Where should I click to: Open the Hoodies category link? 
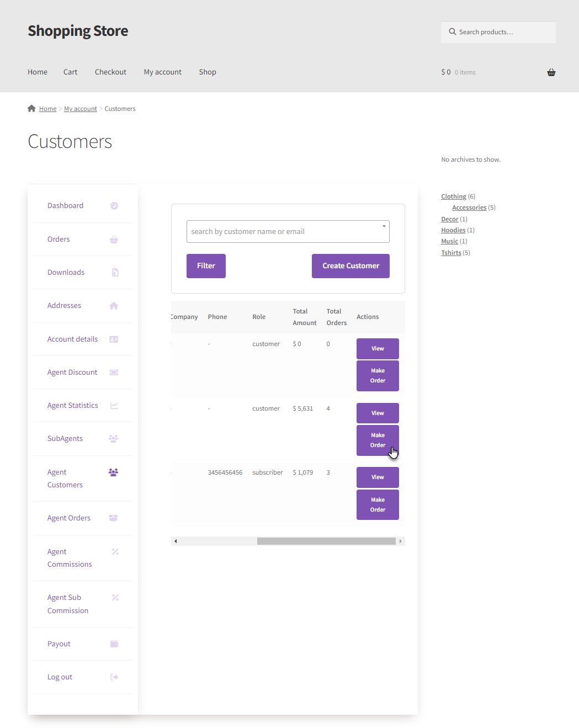coord(453,230)
